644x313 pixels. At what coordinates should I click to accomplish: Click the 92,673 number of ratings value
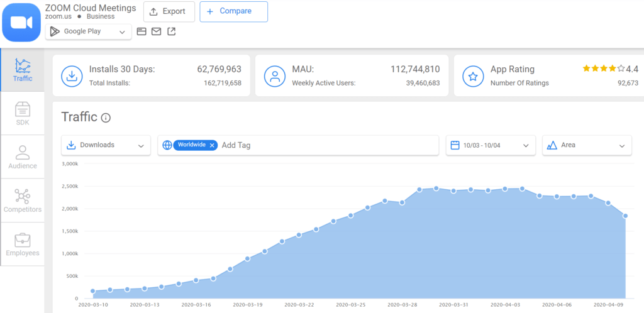point(627,83)
